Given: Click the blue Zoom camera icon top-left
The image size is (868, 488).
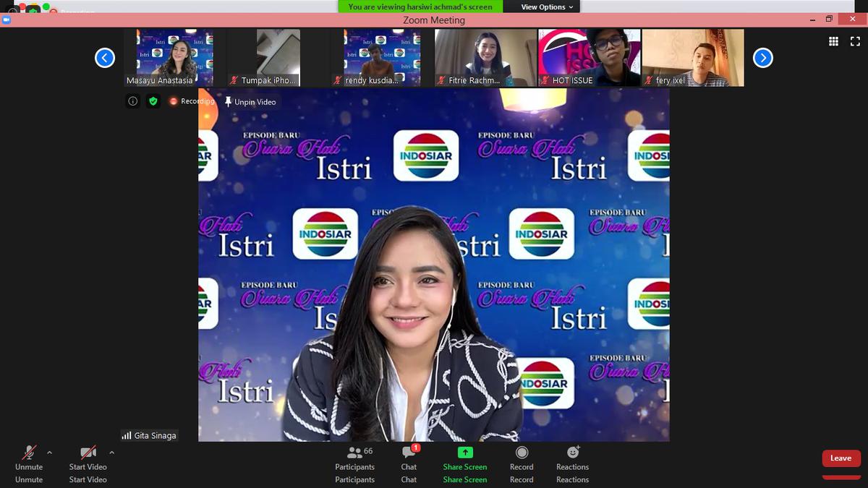Looking at the screenshot, I should (x=7, y=20).
